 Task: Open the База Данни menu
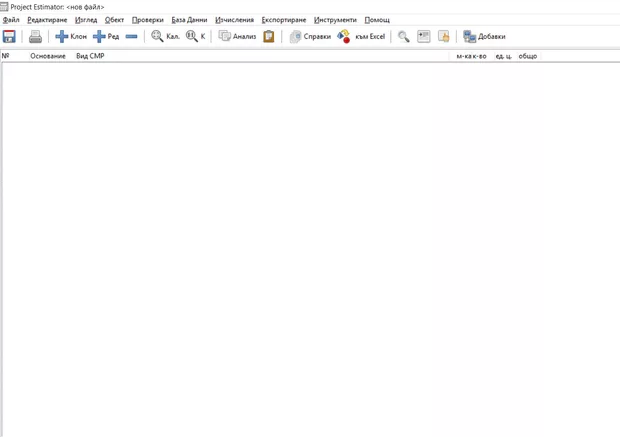coord(189,20)
